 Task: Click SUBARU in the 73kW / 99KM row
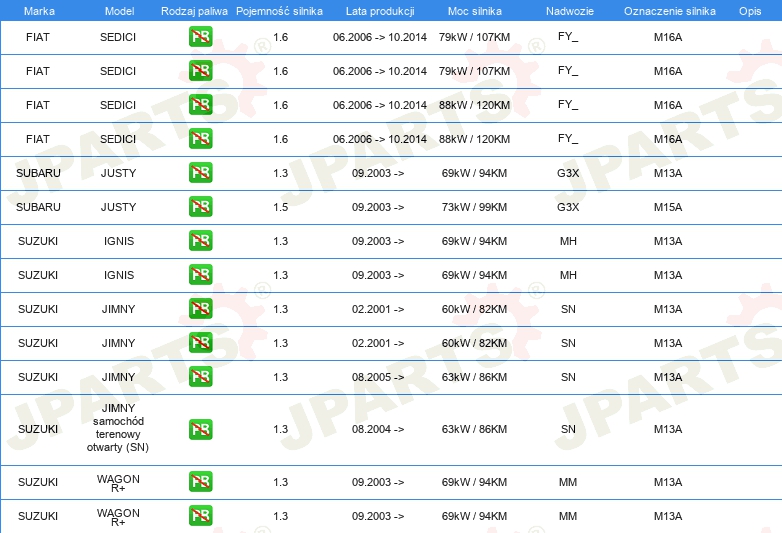pos(38,207)
